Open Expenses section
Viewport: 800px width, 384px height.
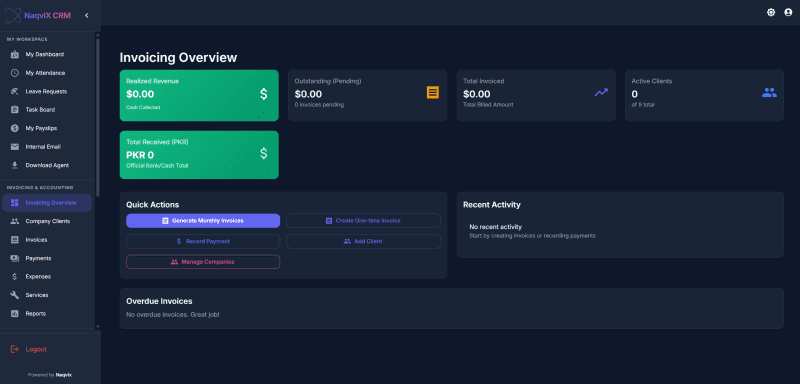point(47,276)
